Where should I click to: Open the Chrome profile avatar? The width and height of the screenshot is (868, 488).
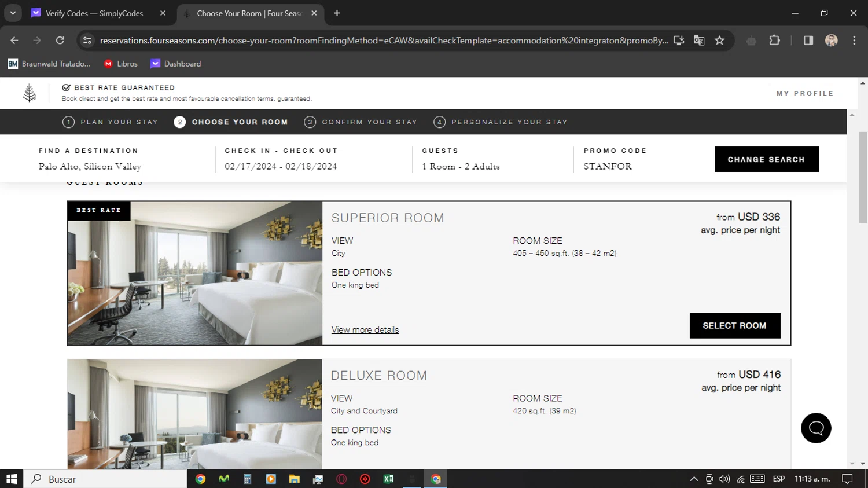tap(832, 41)
